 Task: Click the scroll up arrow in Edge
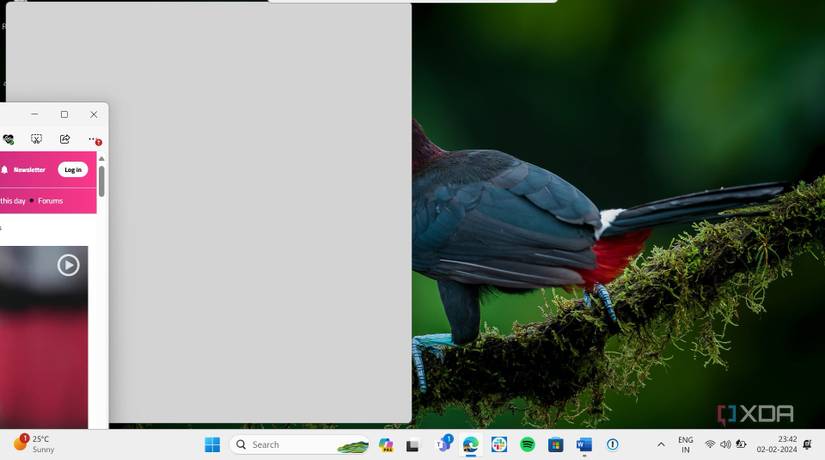click(x=102, y=159)
